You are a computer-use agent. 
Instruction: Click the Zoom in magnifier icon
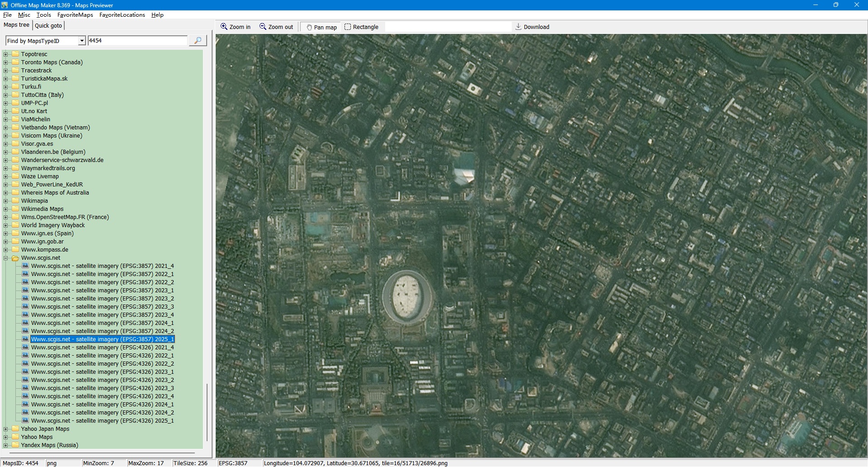pyautogui.click(x=224, y=27)
